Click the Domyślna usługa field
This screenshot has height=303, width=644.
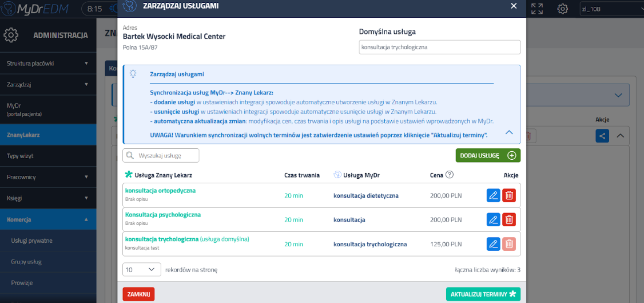440,48
